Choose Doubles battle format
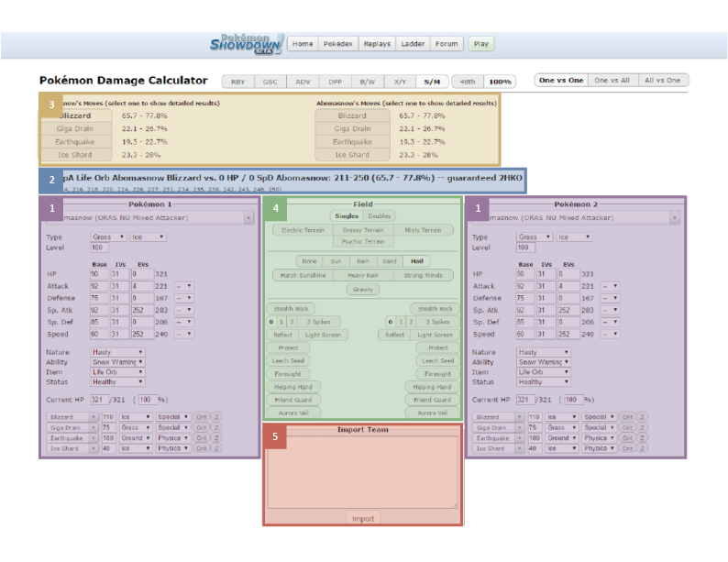Screen dimensions: 728x562 tap(380, 215)
